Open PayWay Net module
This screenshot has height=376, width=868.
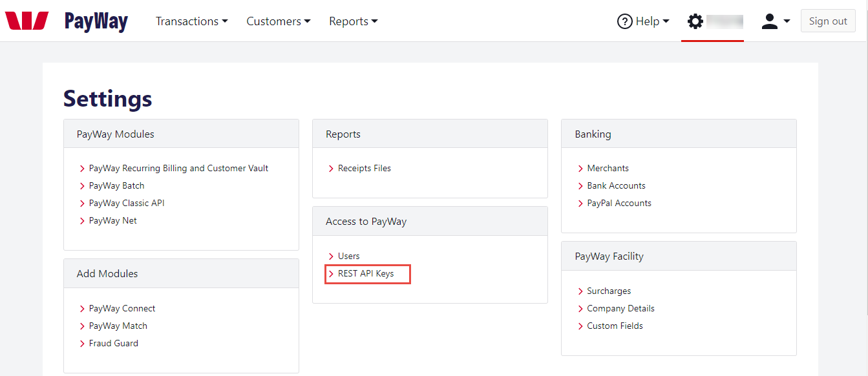coord(113,220)
